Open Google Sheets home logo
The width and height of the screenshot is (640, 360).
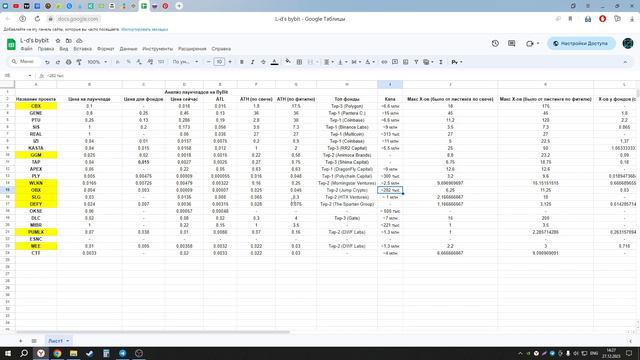(x=11, y=44)
